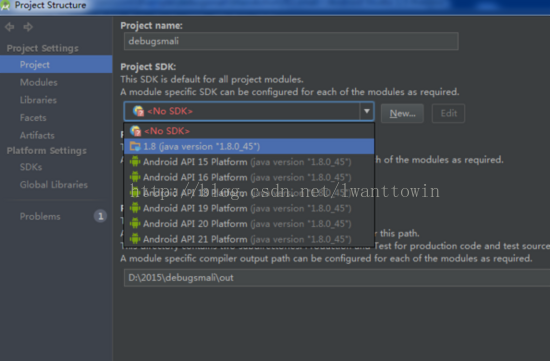Open Facets settings section
550x361 pixels.
point(33,118)
